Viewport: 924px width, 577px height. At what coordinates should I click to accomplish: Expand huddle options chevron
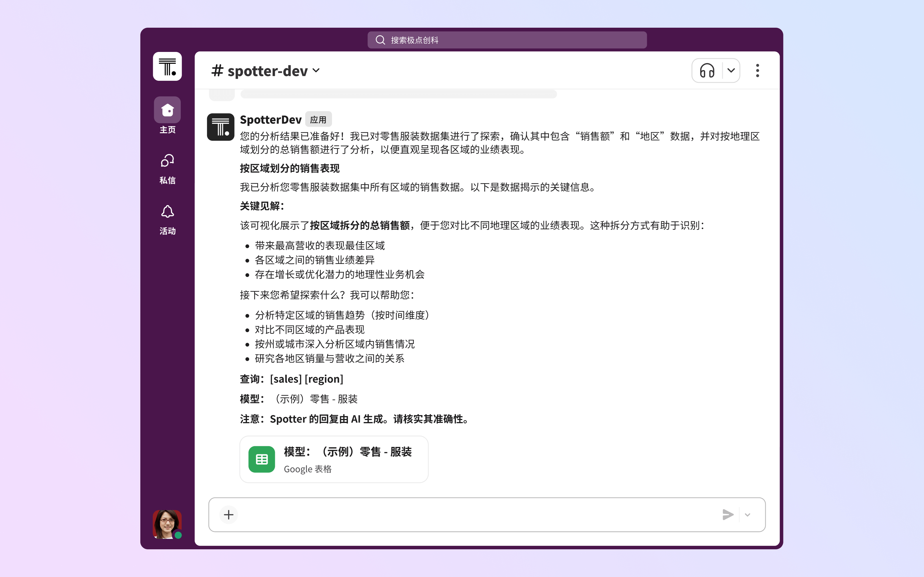731,71
